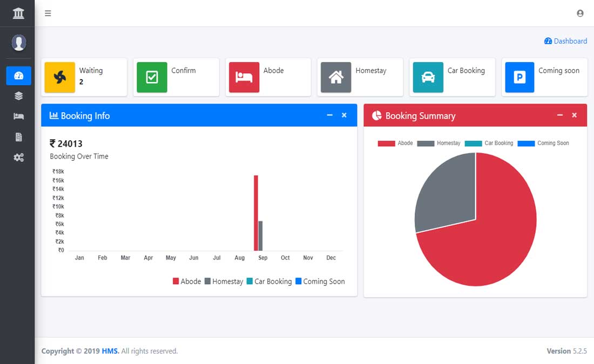Open settings via the gears sidebar icon

[18, 157]
